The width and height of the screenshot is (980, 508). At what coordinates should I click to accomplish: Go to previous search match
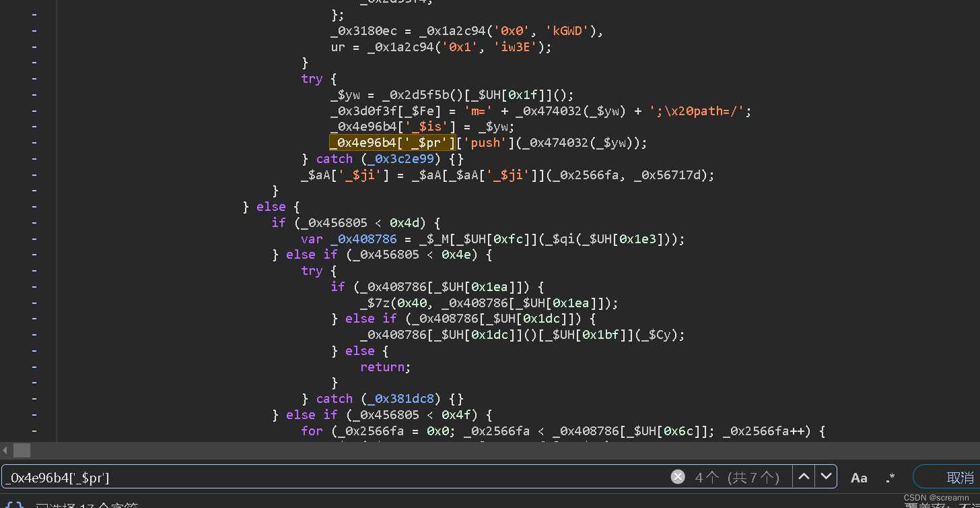tap(804, 477)
